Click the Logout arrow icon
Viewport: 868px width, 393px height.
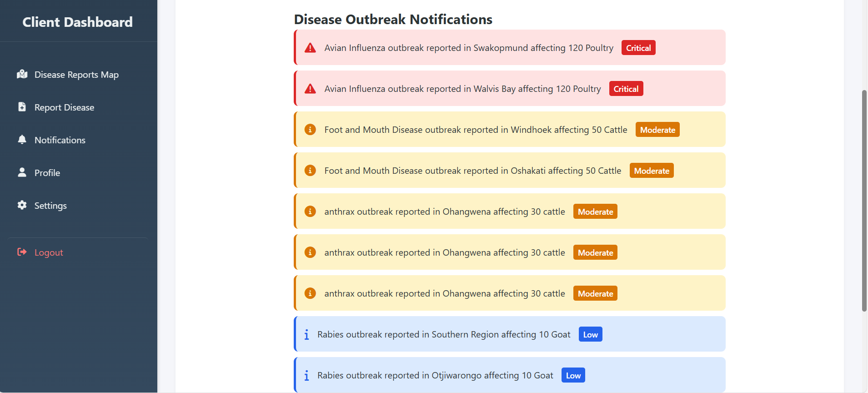coord(22,252)
